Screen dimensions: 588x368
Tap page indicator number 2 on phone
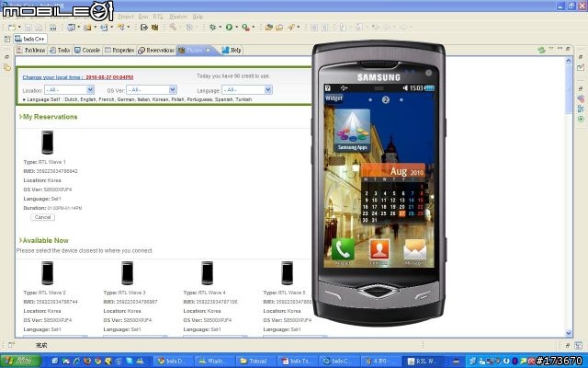click(x=386, y=100)
